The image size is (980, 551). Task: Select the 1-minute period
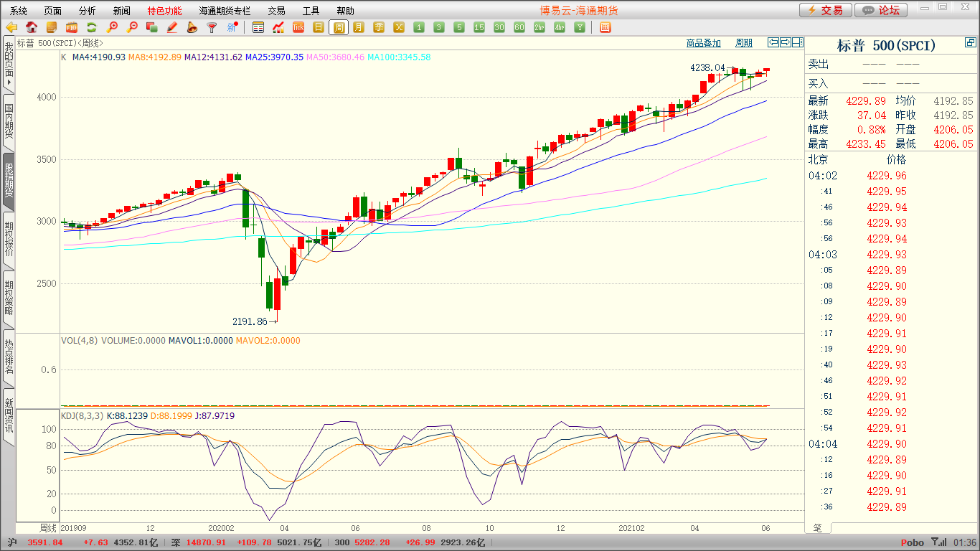click(x=419, y=27)
